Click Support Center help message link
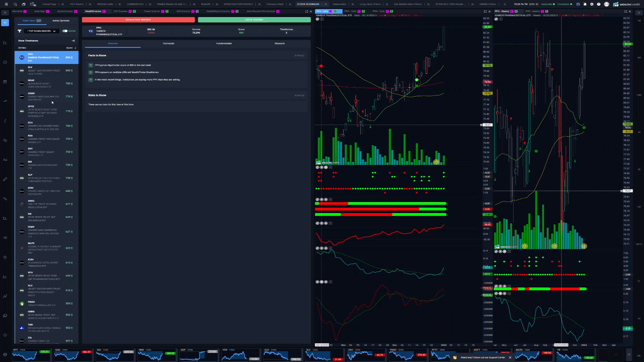The image size is (644, 362). [483, 358]
